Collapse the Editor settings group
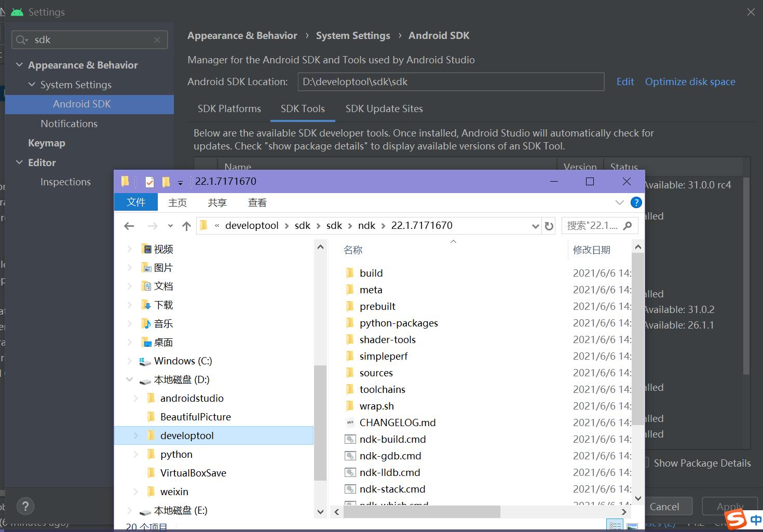 click(x=19, y=162)
